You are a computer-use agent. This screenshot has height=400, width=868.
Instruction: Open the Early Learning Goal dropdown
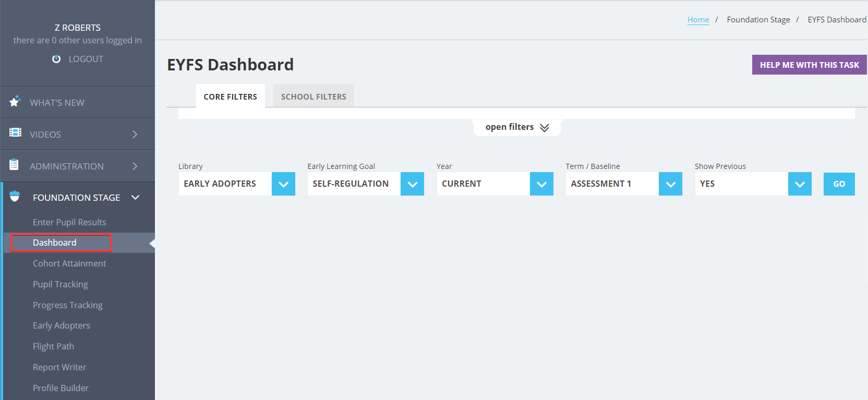coord(366,184)
